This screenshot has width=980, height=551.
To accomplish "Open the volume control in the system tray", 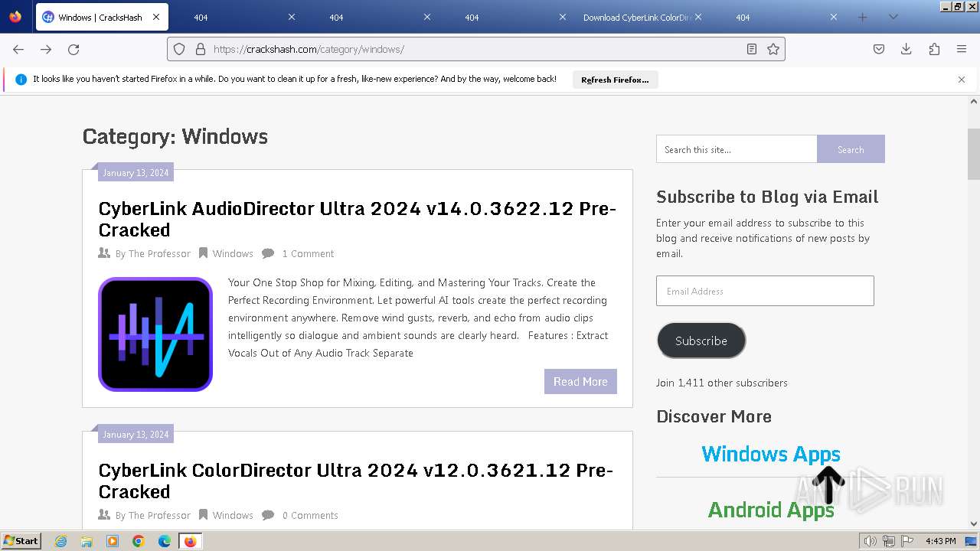I will click(x=871, y=541).
